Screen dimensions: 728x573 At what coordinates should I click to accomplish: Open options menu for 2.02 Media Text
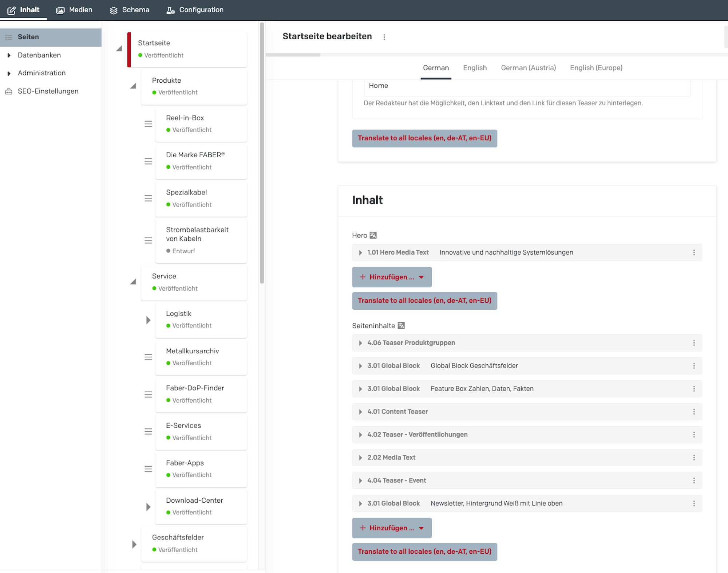click(694, 458)
